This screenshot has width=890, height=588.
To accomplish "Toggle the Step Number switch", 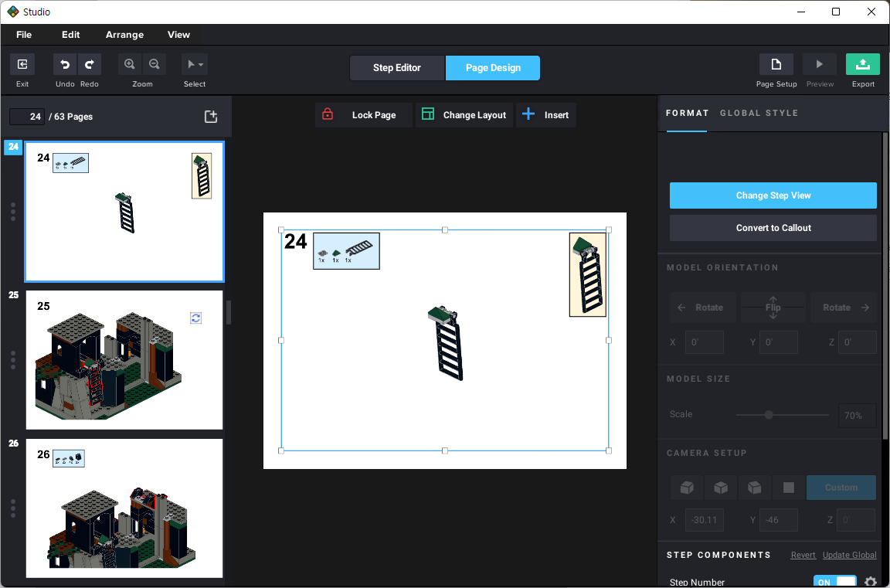I will 835,582.
